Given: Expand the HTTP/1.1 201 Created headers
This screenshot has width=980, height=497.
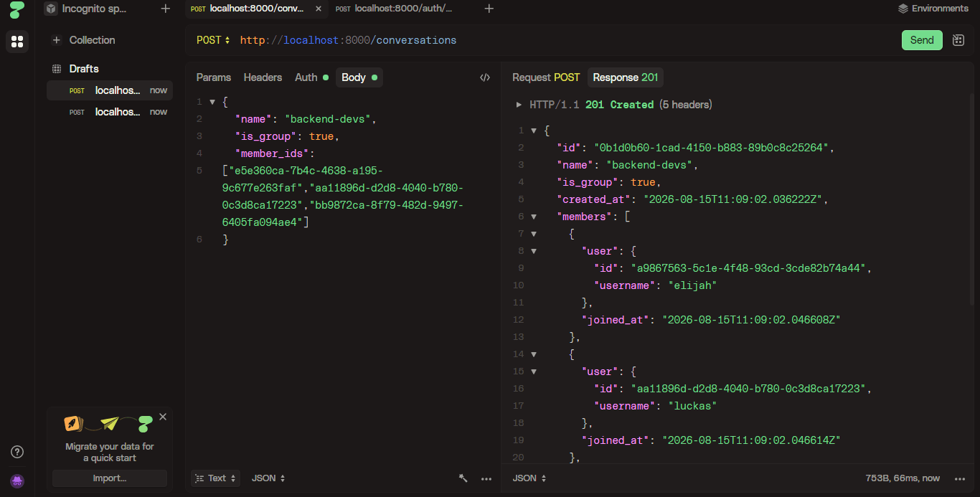Looking at the screenshot, I should 519,105.
